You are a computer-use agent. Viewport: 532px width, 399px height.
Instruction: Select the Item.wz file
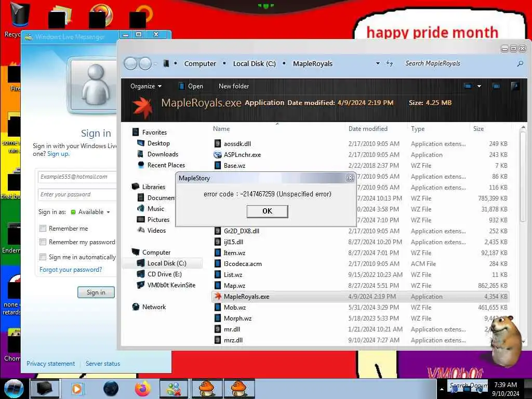click(234, 253)
